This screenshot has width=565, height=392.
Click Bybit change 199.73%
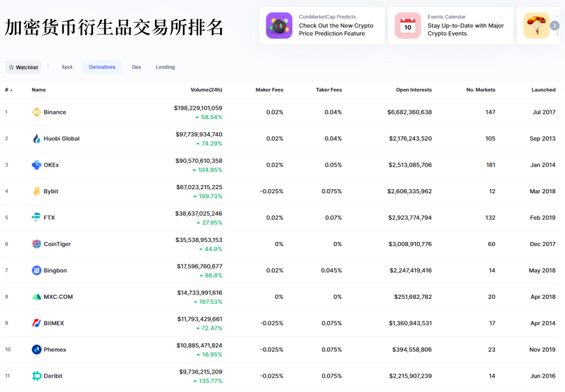click(208, 196)
